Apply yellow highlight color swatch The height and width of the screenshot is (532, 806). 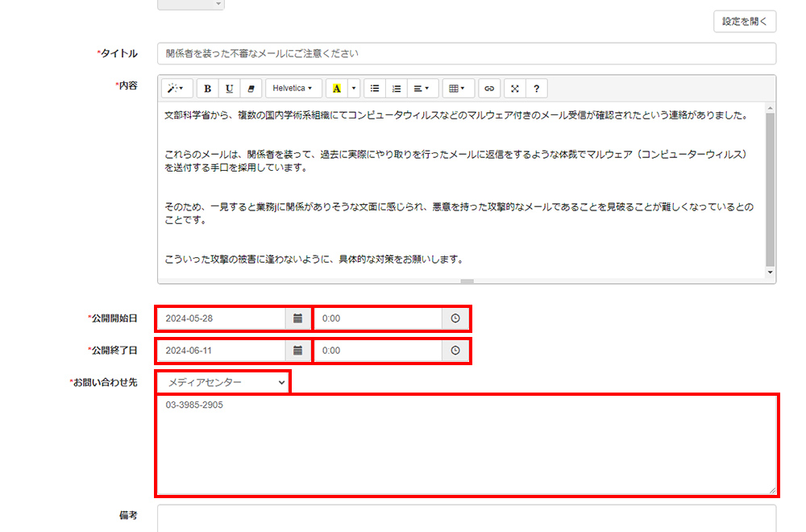pyautogui.click(x=337, y=89)
